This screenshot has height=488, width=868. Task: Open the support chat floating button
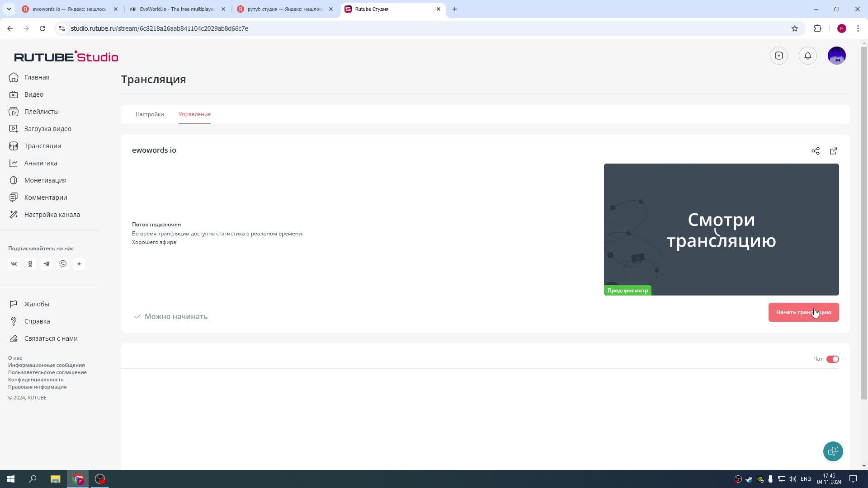click(833, 451)
